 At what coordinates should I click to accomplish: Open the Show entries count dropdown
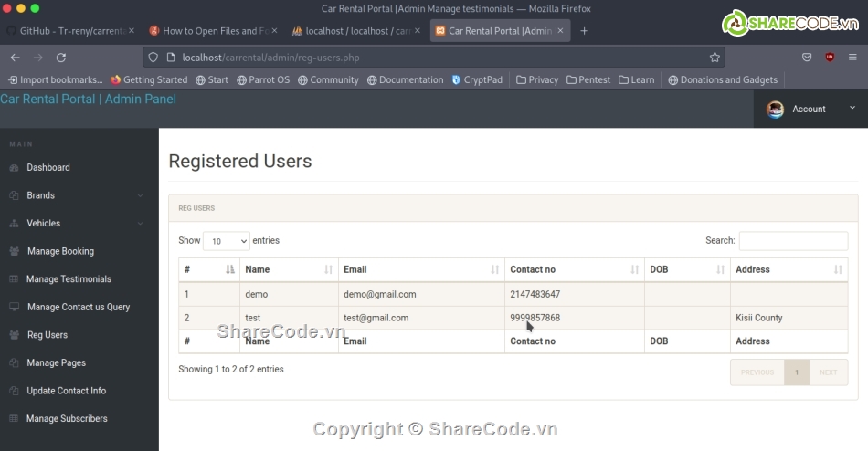[226, 241]
